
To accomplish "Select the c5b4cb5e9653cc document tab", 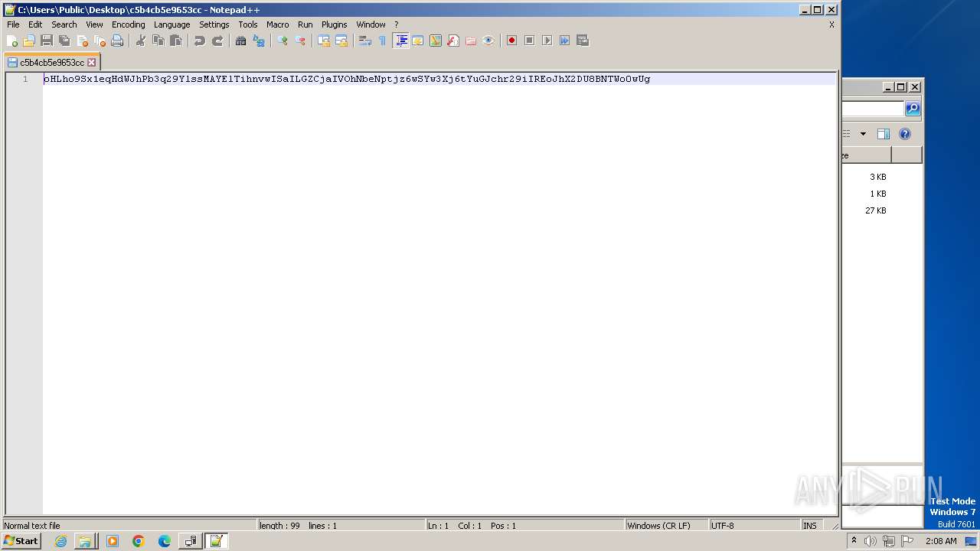I will click(51, 62).
